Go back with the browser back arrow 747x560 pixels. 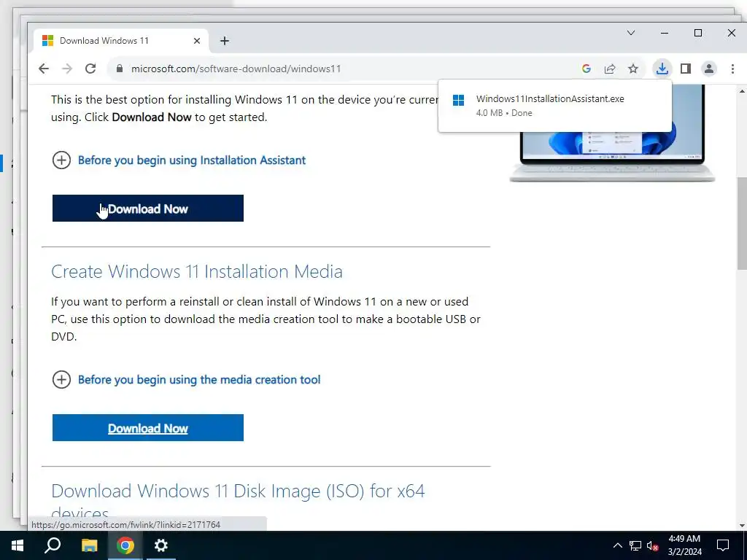click(x=44, y=69)
